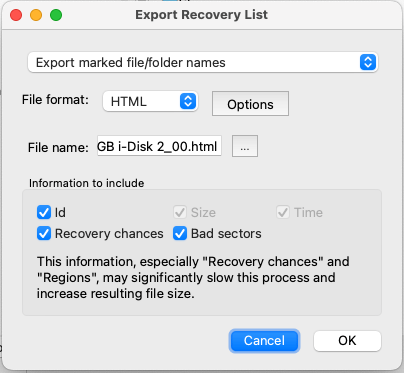Viewport: 404px width, 373px height.
Task: Click the blue arrows on the export mode selector
Action: [x=368, y=62]
